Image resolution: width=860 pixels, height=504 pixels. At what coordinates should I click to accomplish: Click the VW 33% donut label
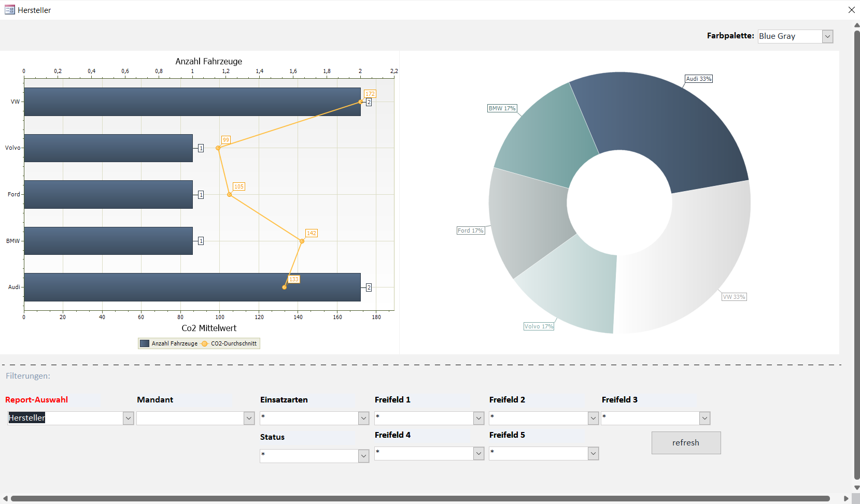click(x=734, y=297)
